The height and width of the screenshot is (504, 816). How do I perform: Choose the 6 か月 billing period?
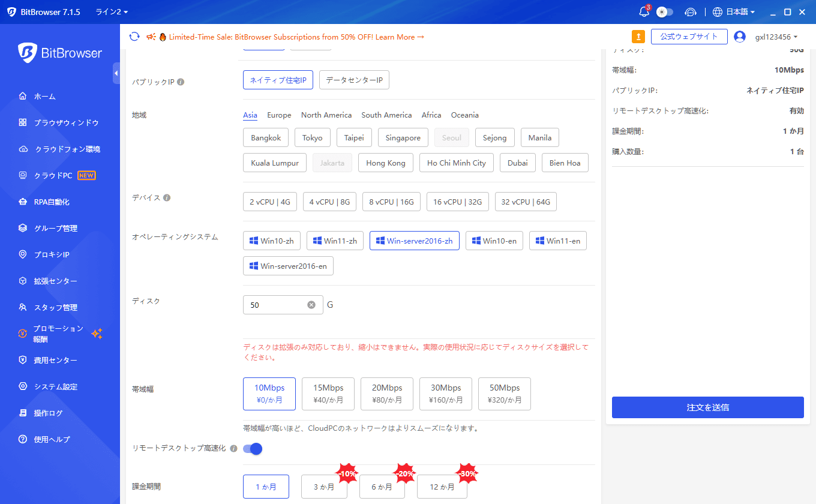coord(382,487)
